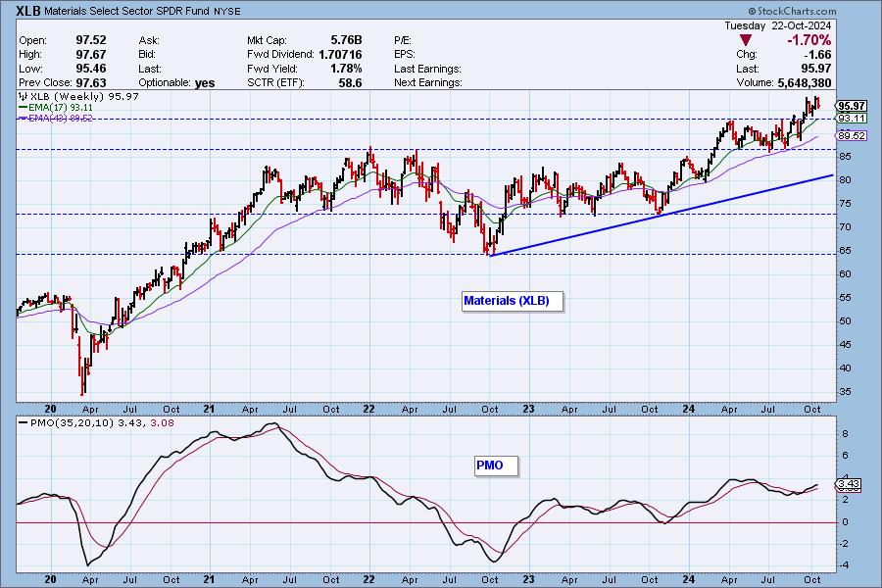
Task: Click the 'Materials (XLB)' annotation box
Action: (x=513, y=301)
